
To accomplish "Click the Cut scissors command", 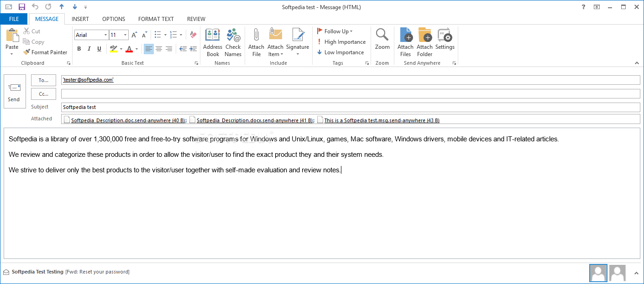I will [x=31, y=31].
